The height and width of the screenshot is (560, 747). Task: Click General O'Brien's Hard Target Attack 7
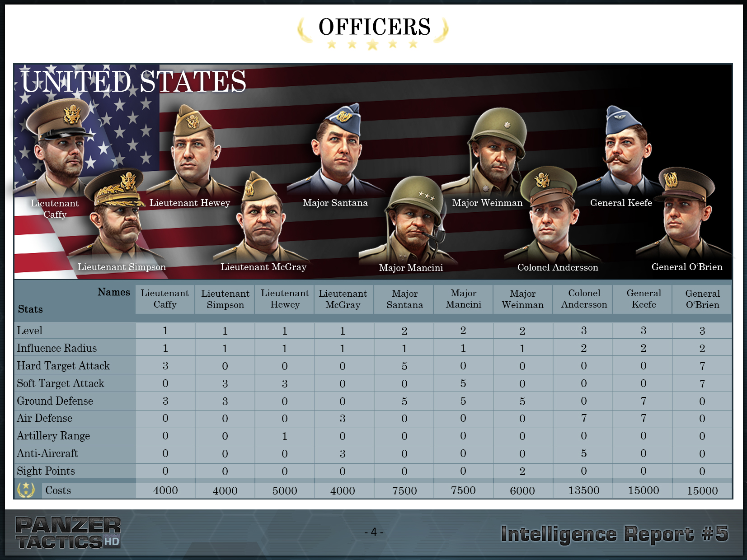point(702,366)
